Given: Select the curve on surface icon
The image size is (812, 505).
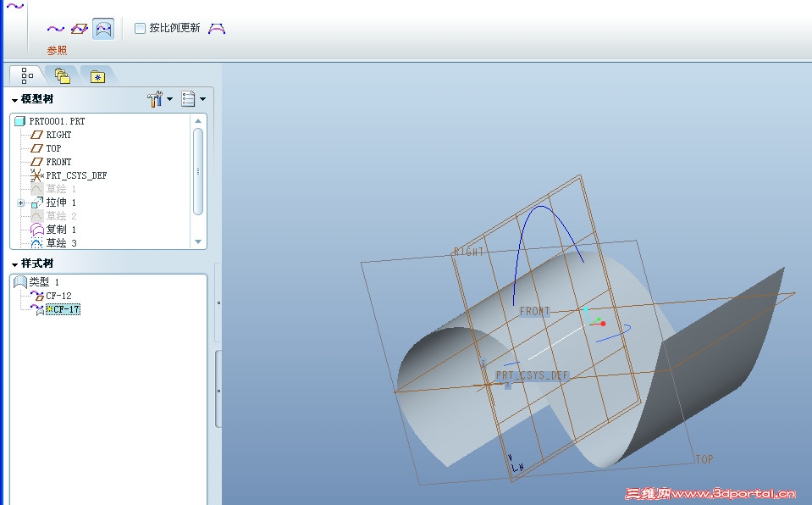Looking at the screenshot, I should coord(103,29).
